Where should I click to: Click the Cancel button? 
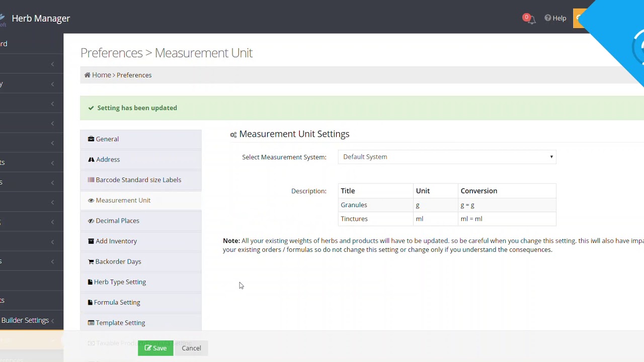tap(191, 348)
